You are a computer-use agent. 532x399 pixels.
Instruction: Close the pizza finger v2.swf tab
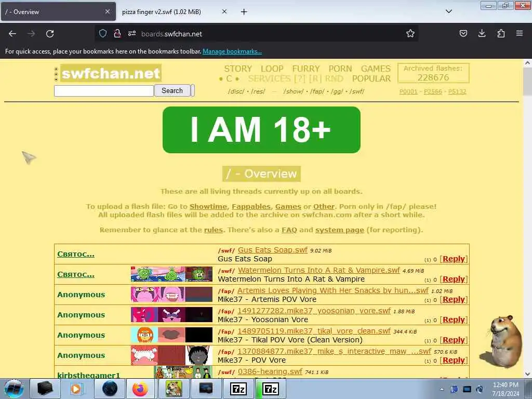coord(224,11)
